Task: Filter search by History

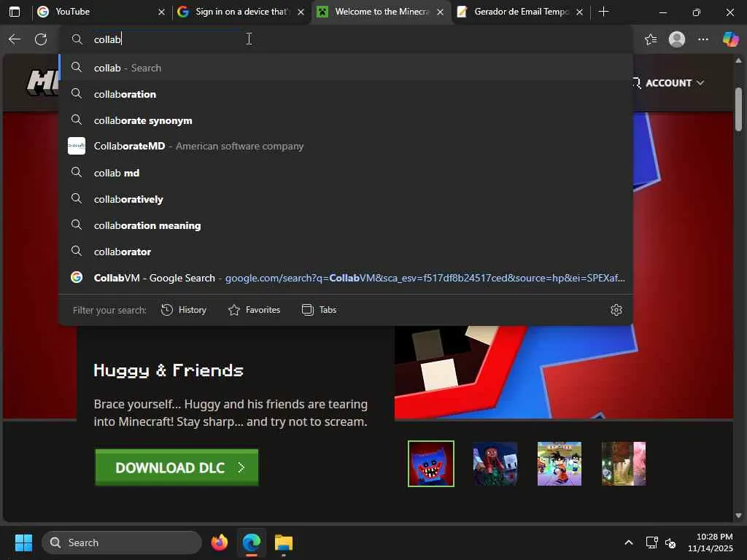Action: click(184, 310)
